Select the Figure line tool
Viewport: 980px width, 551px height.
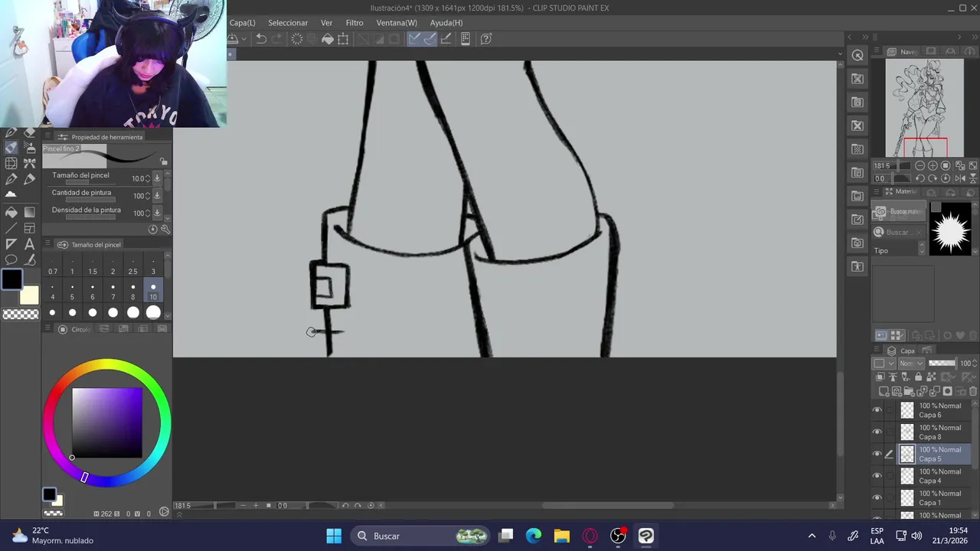click(11, 228)
